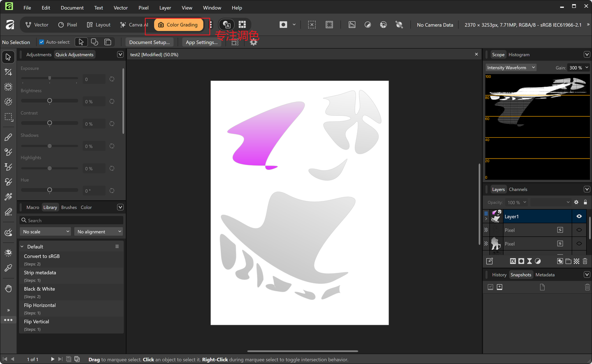Screen dimensions: 592x364
Task: Switch to the Channels tab
Action: [518, 189]
